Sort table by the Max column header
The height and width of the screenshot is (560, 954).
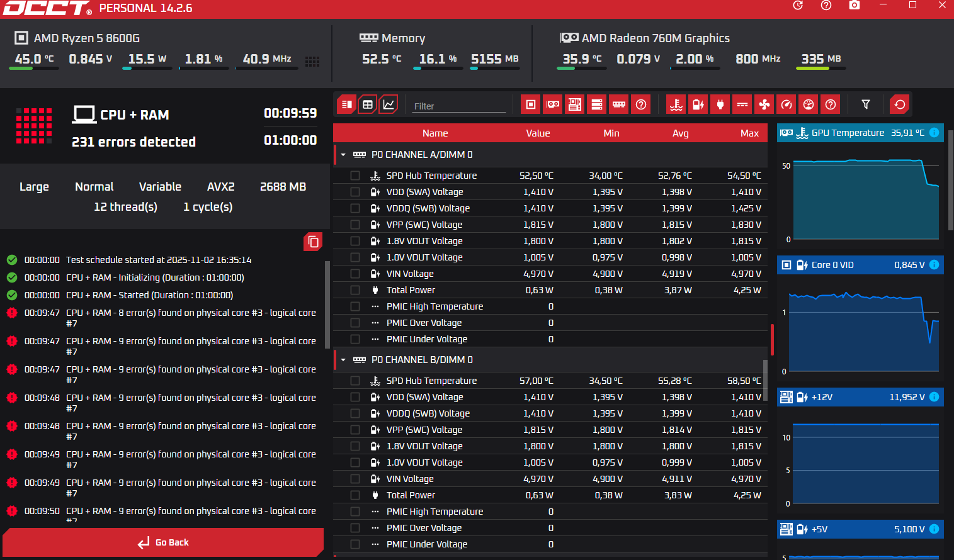coord(749,133)
